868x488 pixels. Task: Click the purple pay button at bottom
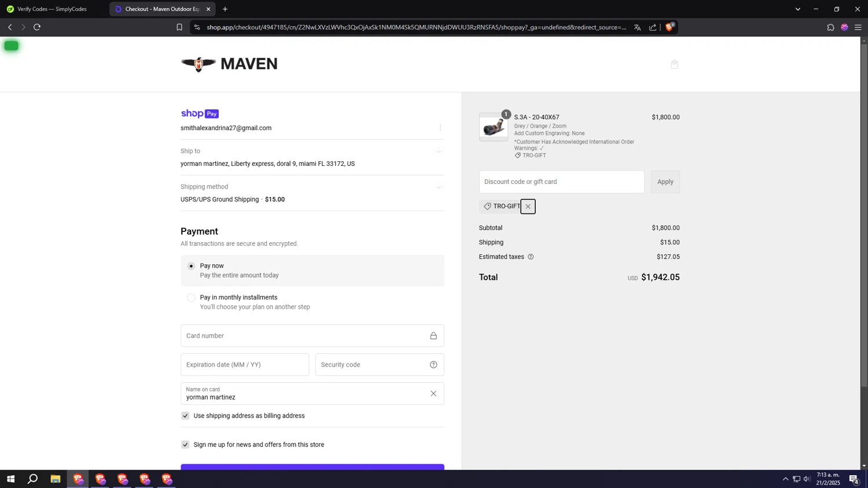[312, 467]
